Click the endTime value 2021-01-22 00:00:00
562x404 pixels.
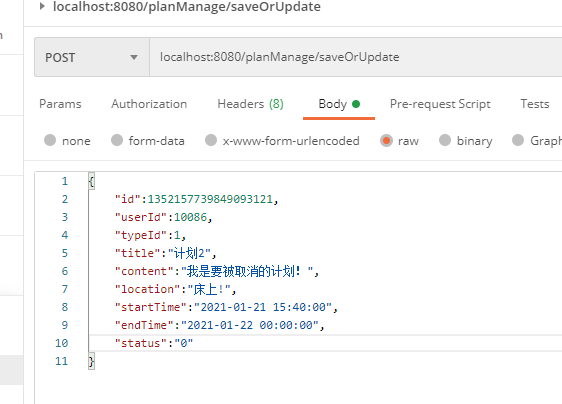pos(250,325)
